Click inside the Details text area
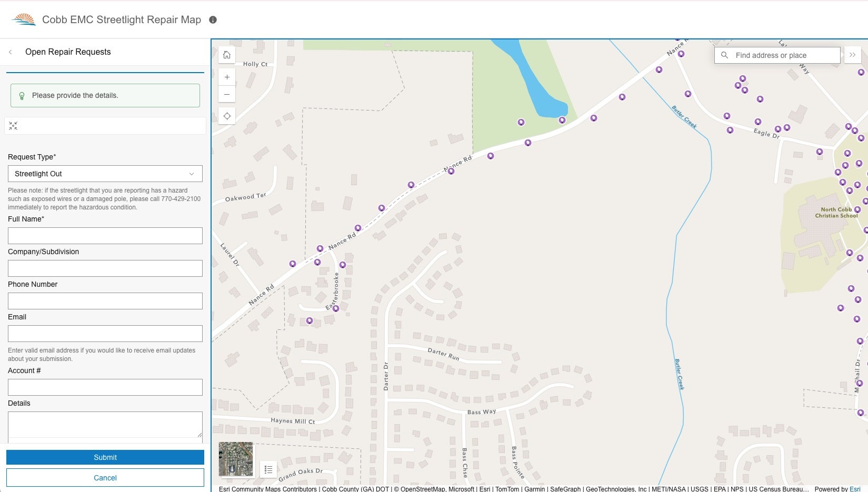Viewport: 868px width, 492px height. tap(105, 424)
